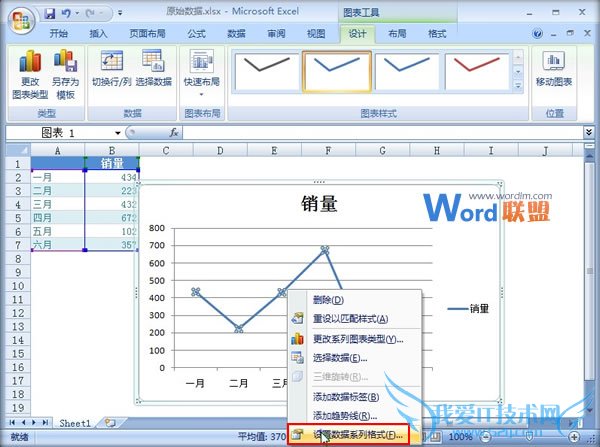Viewport: 600px width, 447px height.
Task: Expand the full chart styles gallery
Action: pyautogui.click(x=518, y=85)
